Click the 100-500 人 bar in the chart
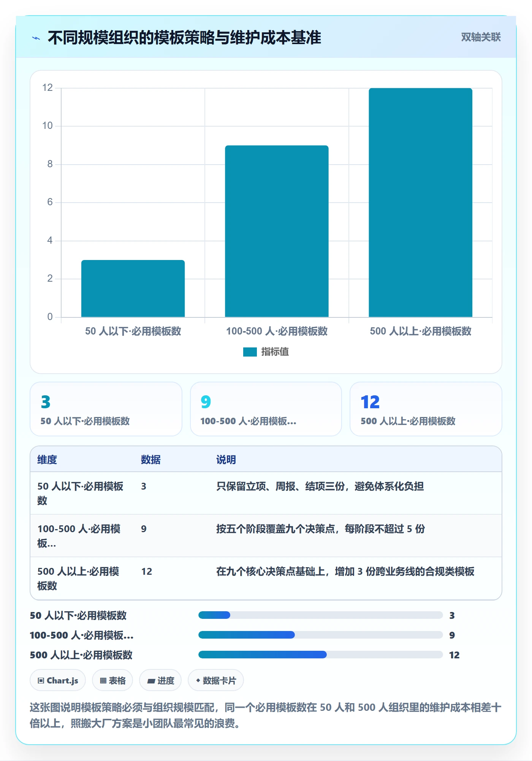 (x=277, y=231)
